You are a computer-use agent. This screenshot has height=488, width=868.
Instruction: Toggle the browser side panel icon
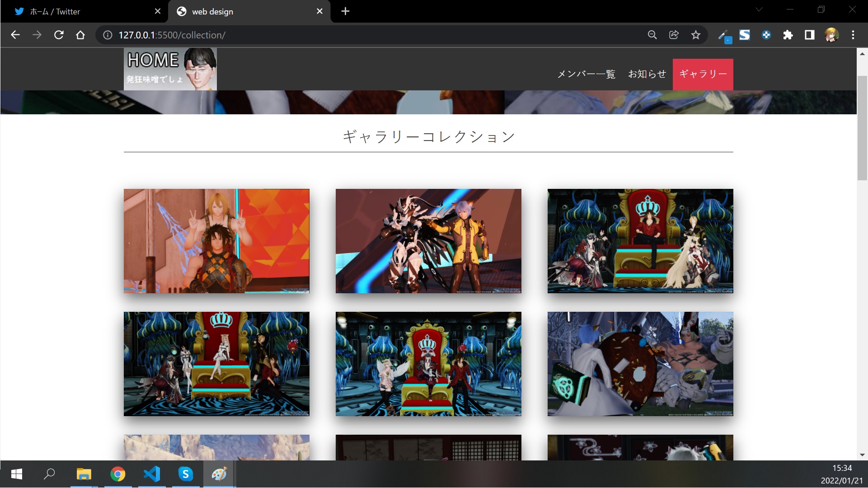pos(810,35)
